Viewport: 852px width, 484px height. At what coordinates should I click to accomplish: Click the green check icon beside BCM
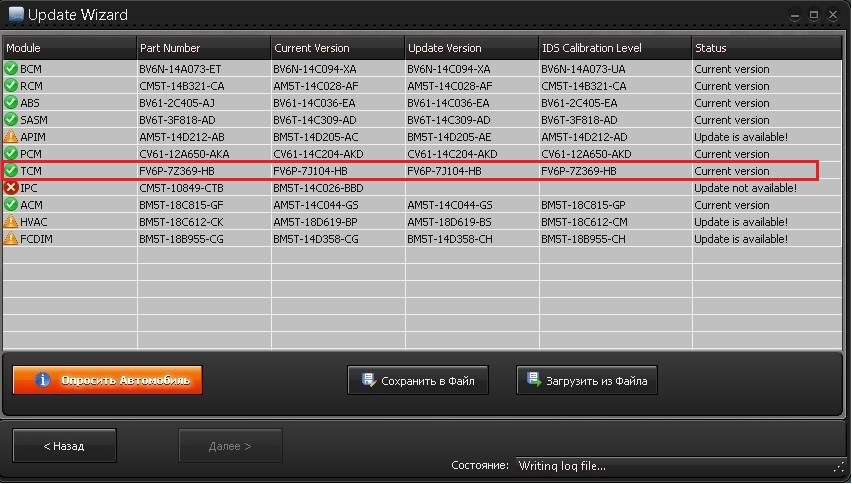click(x=11, y=68)
